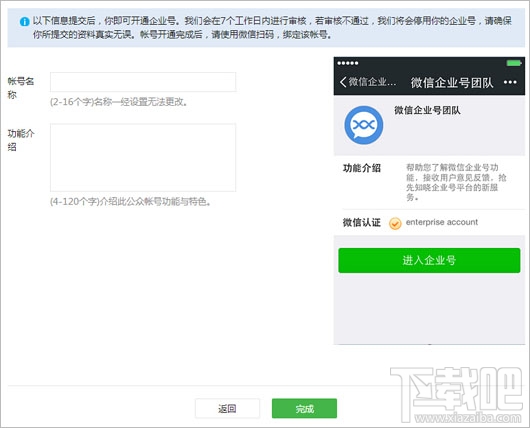Click the hint '(4-120个字)介绍此公众帐号功能与特色。'

(x=130, y=202)
